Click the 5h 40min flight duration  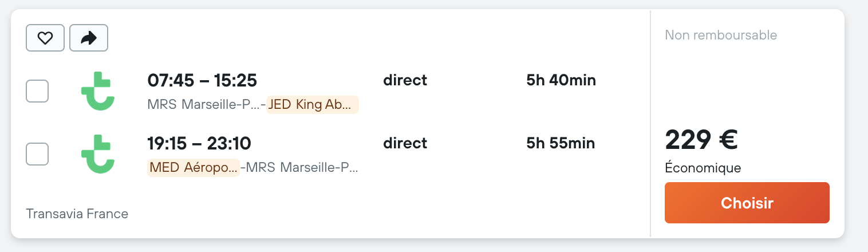561,80
